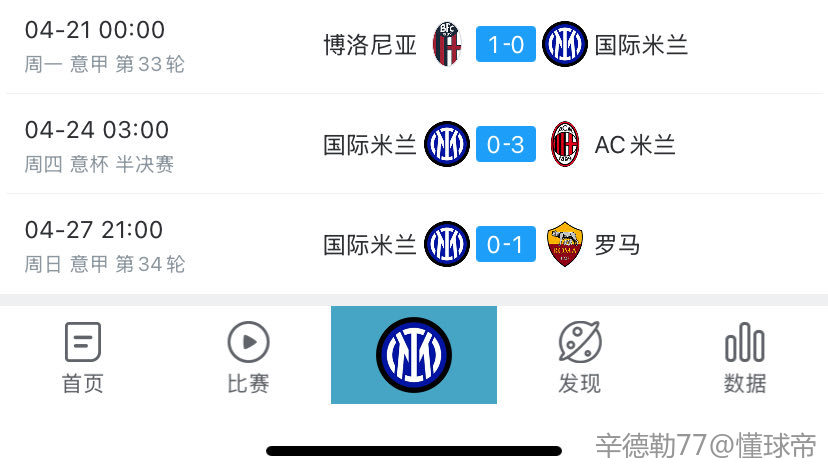The image size is (828, 472).
Task: Select the 罗马 team name
Action: pos(617,244)
